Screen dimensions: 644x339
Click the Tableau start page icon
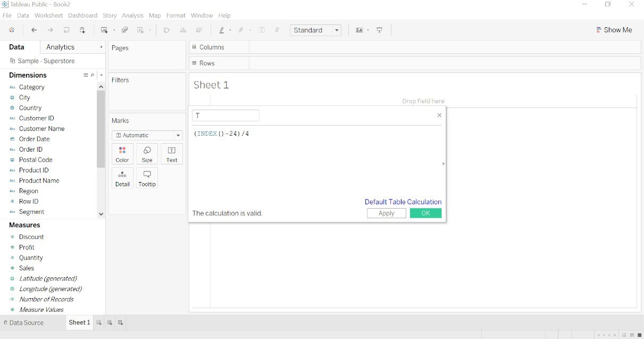coord(12,30)
